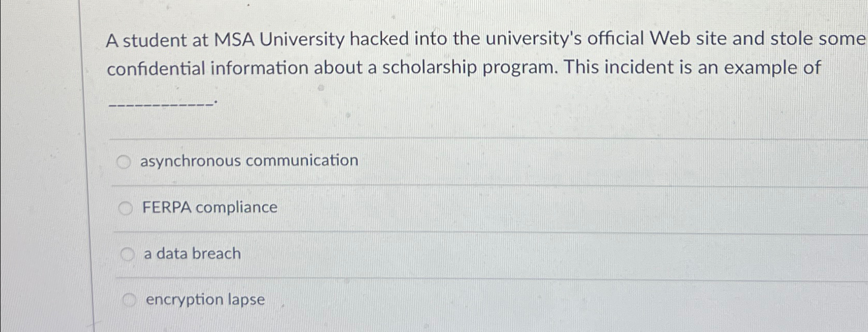Click the a data breach answer text
The image size is (868, 332).
[191, 253]
